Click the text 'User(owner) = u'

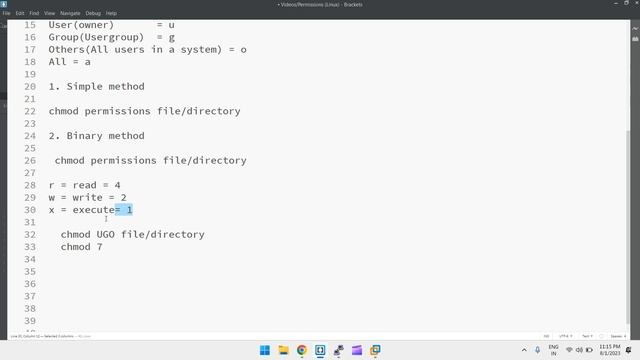(111, 25)
